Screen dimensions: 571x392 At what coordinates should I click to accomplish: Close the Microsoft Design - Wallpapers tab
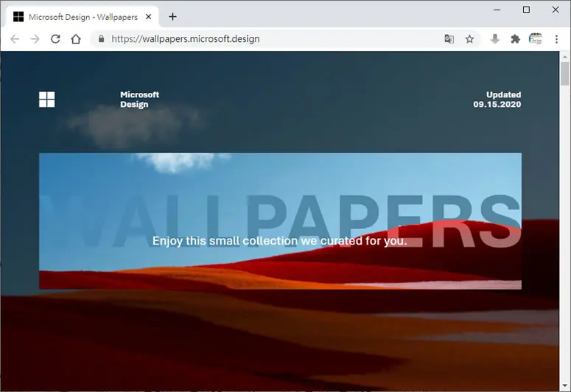[x=149, y=17]
